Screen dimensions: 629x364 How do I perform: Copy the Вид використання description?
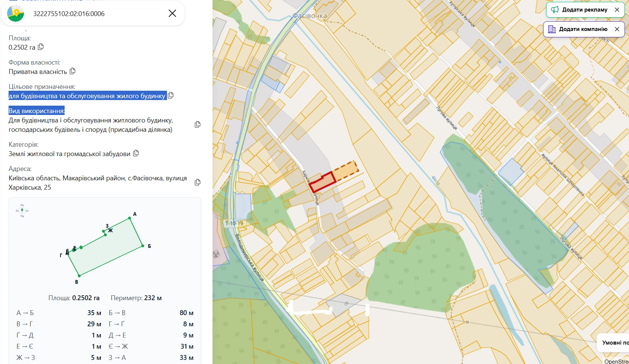click(198, 124)
